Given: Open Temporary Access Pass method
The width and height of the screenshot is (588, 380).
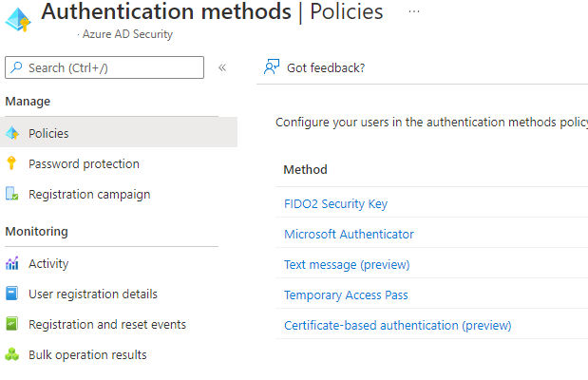Looking at the screenshot, I should [346, 294].
